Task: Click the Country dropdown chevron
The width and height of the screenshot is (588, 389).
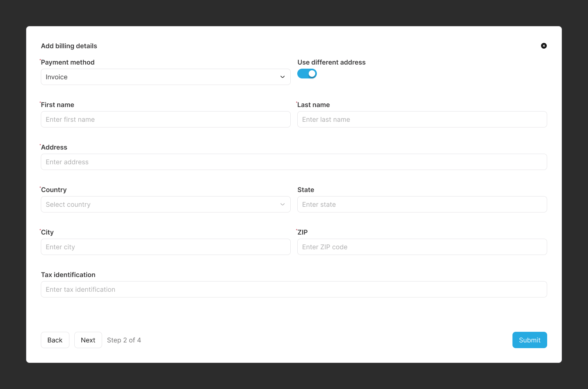Action: coord(282,204)
